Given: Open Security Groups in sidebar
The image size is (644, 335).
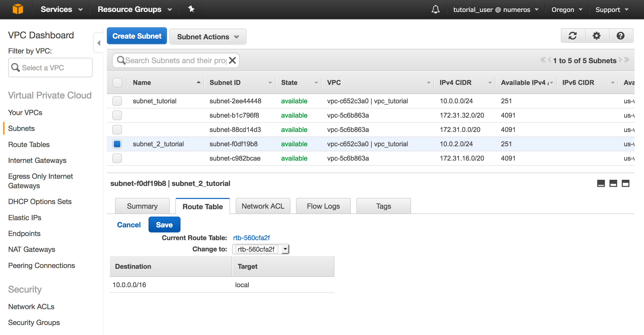Looking at the screenshot, I should pos(34,322).
